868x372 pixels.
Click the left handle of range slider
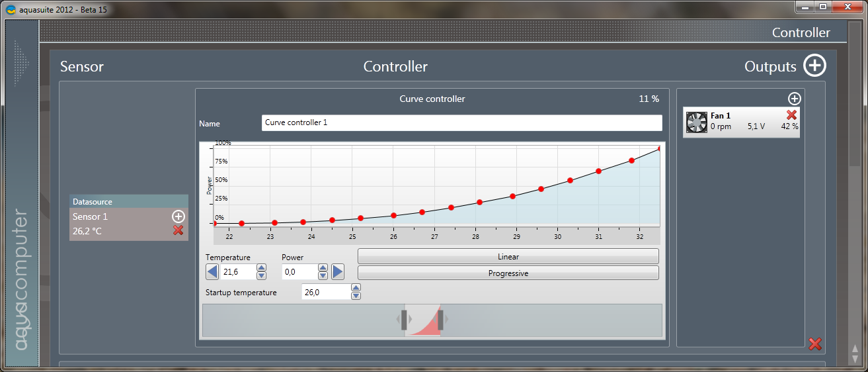point(404,320)
